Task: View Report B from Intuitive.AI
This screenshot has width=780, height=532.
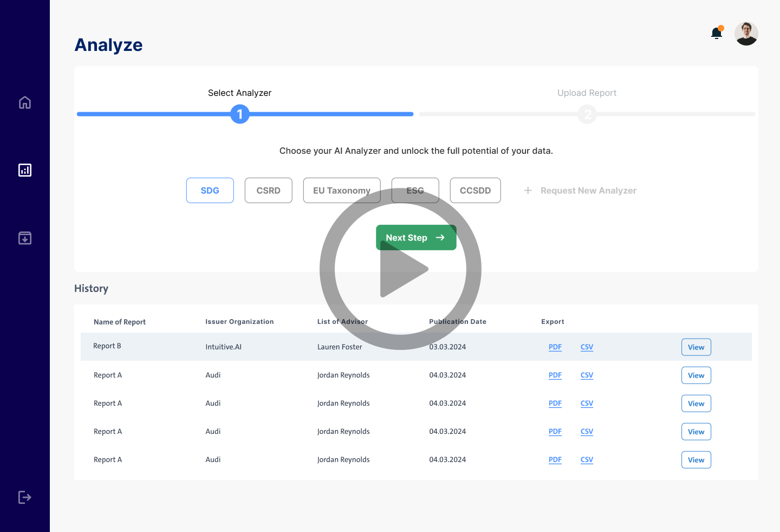Action: click(x=696, y=347)
